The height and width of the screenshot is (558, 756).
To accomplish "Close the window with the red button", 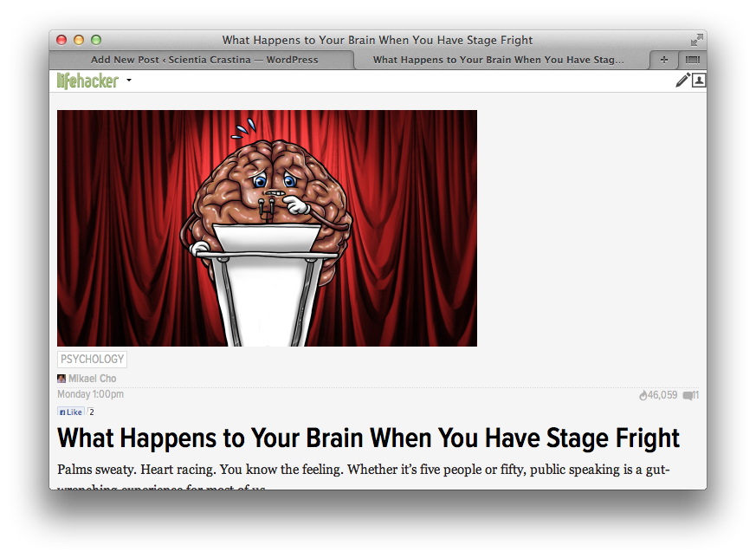I will [61, 40].
